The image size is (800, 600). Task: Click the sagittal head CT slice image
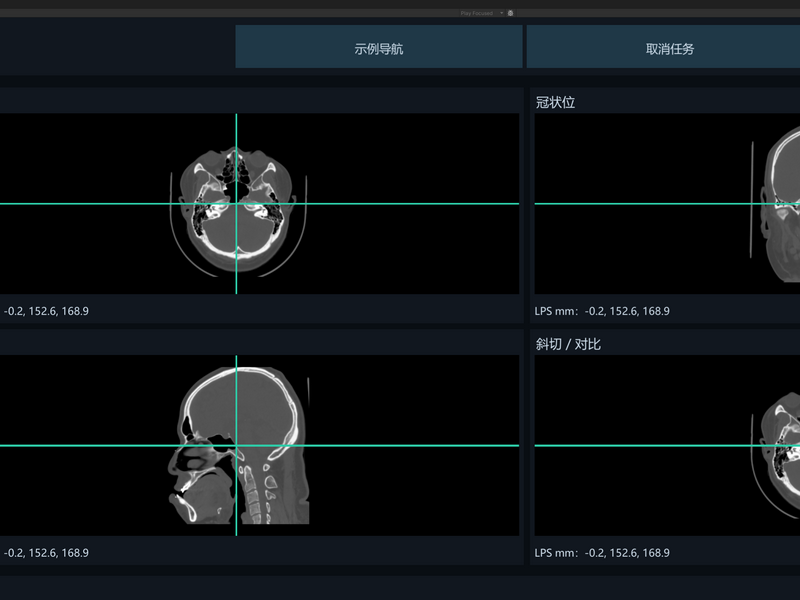pyautogui.click(x=238, y=445)
